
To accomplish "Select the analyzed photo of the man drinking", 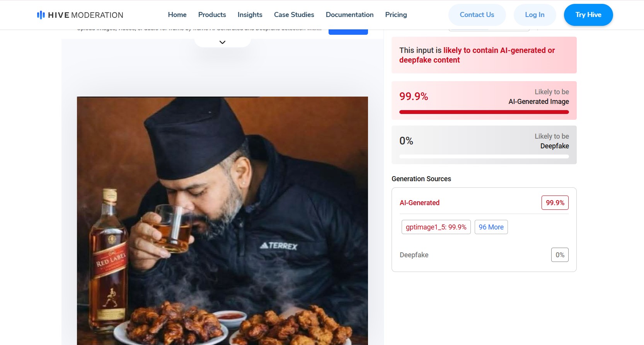I will tap(222, 220).
